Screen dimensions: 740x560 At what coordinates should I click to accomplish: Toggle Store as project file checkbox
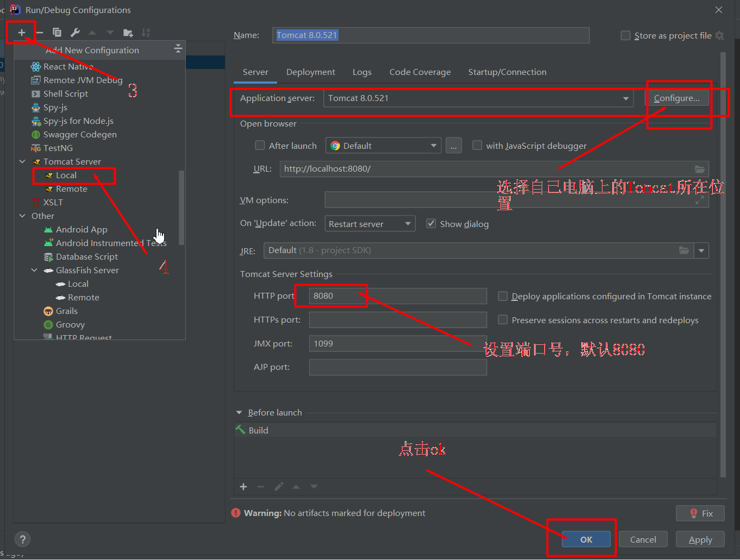point(625,35)
